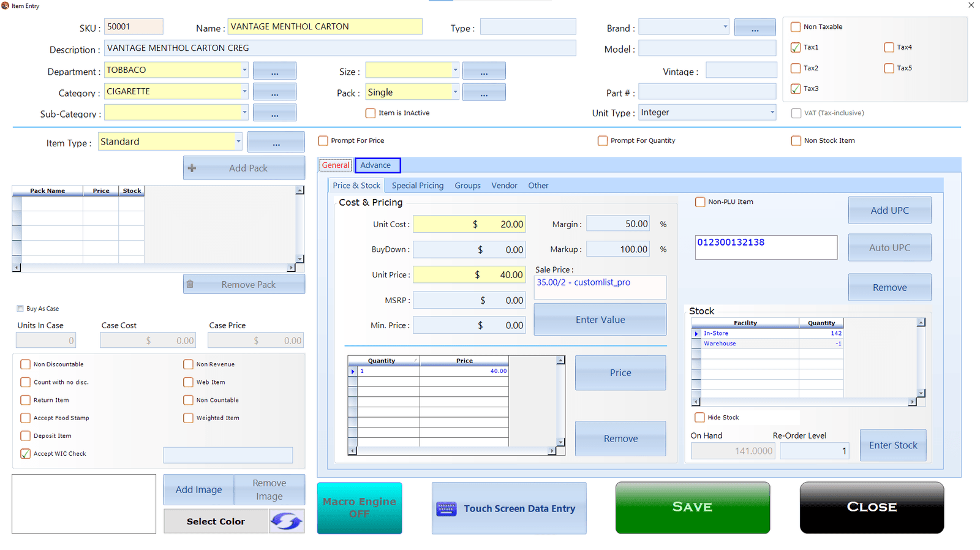
Task: Expand the Department dropdown
Action: (244, 70)
